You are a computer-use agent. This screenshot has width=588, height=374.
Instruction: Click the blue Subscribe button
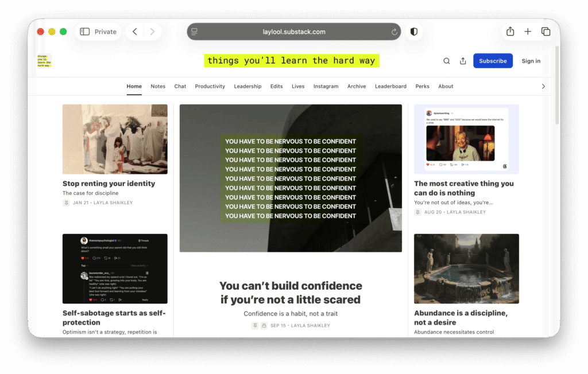pyautogui.click(x=493, y=61)
